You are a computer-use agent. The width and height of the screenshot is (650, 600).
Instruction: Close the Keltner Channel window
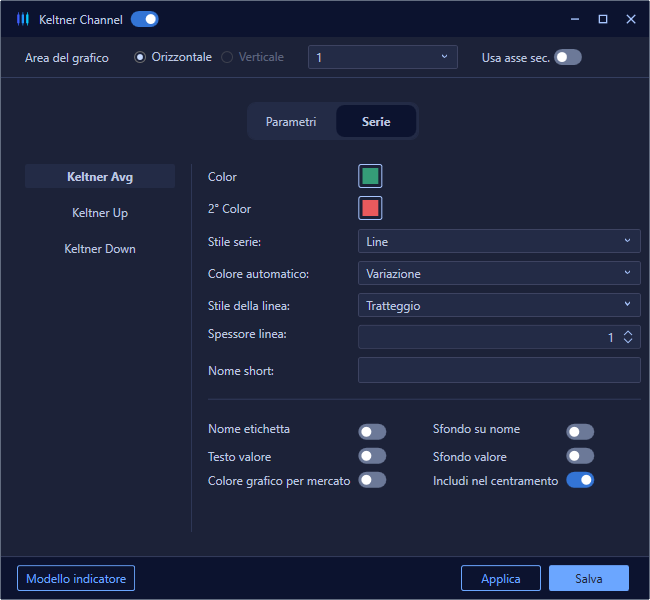(631, 19)
